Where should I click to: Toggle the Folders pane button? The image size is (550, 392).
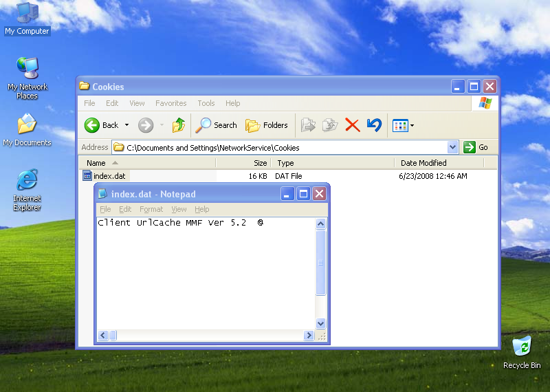tap(267, 125)
